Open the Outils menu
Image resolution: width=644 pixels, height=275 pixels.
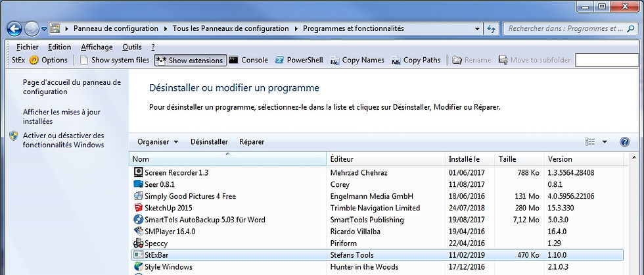tap(132, 47)
